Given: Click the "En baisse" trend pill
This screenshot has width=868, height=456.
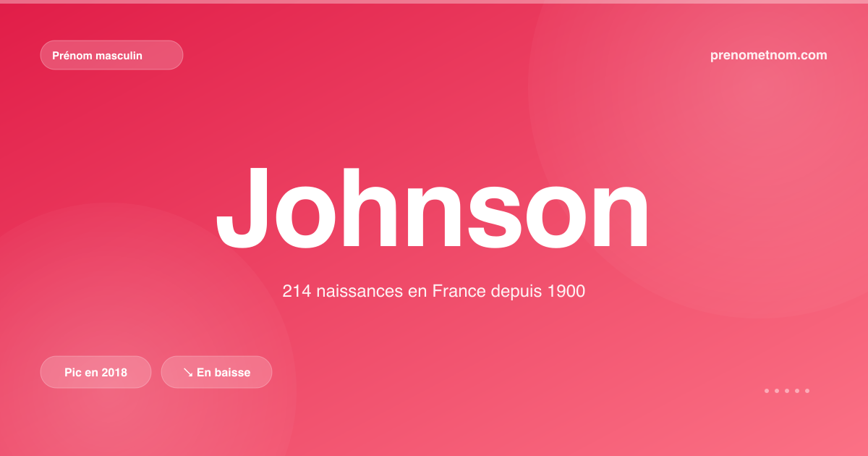Looking at the screenshot, I should (x=216, y=372).
